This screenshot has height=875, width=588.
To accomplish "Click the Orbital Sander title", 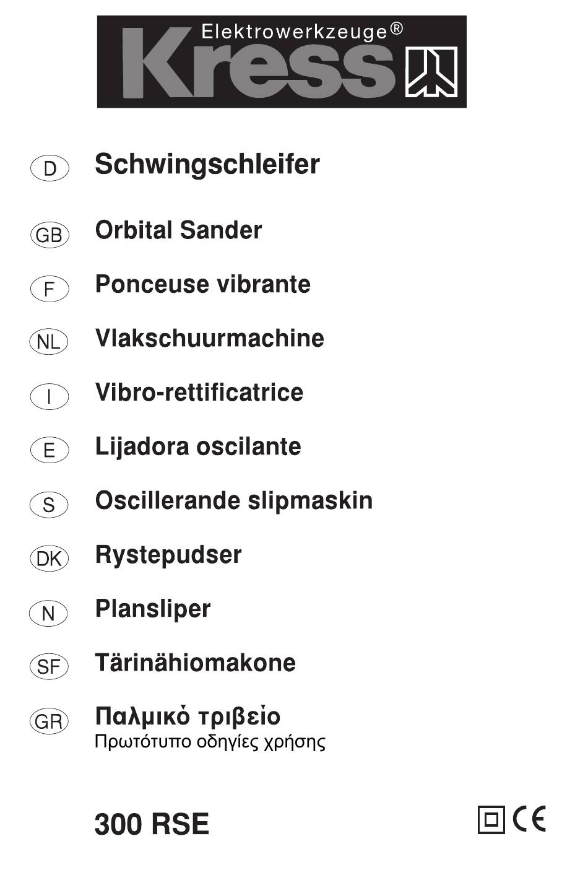I will coord(178,230).
